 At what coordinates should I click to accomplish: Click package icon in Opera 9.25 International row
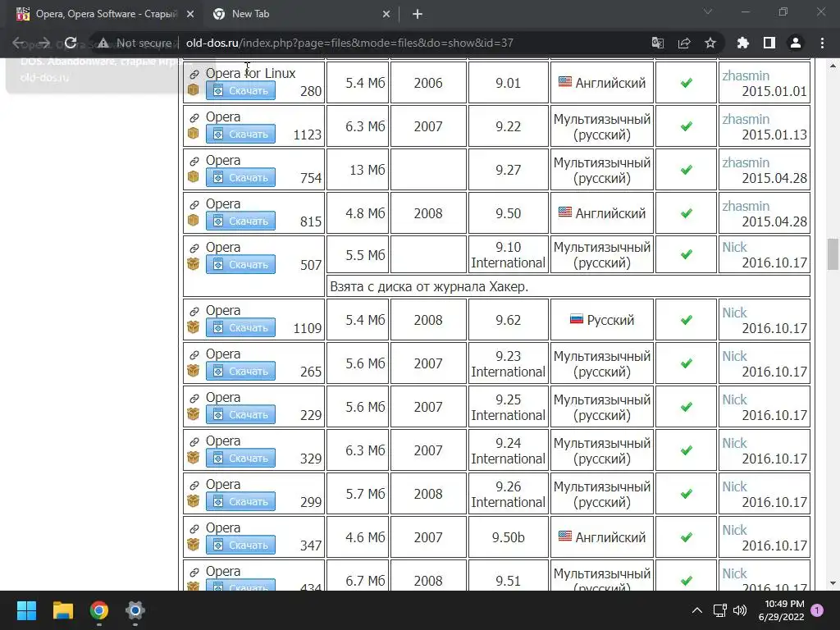(x=194, y=413)
